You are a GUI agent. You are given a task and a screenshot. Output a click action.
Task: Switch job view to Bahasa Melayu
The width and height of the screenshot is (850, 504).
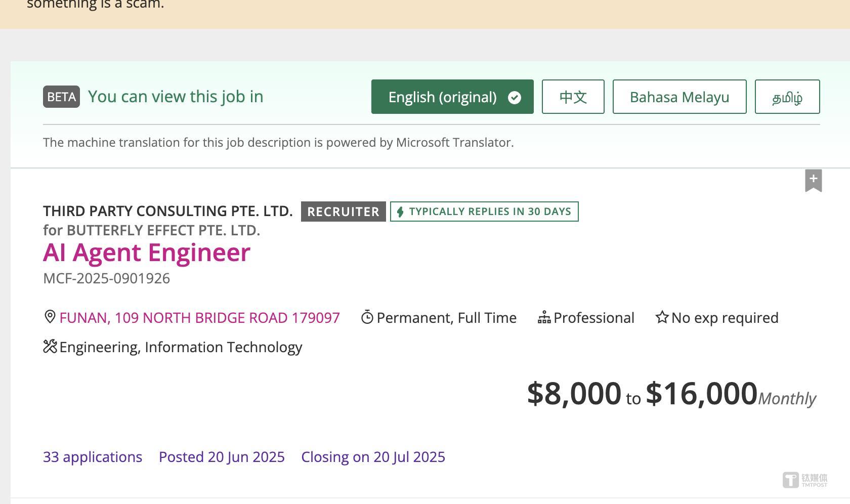pyautogui.click(x=679, y=97)
